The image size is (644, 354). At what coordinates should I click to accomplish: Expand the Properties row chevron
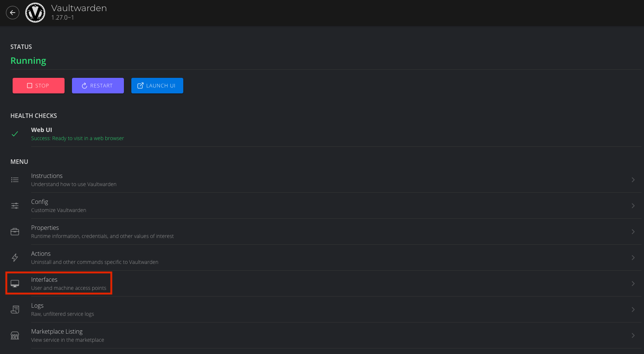point(633,232)
